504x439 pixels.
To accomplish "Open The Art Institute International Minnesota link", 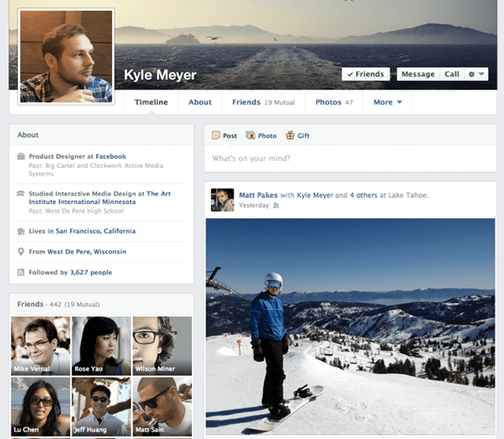I will (x=100, y=198).
